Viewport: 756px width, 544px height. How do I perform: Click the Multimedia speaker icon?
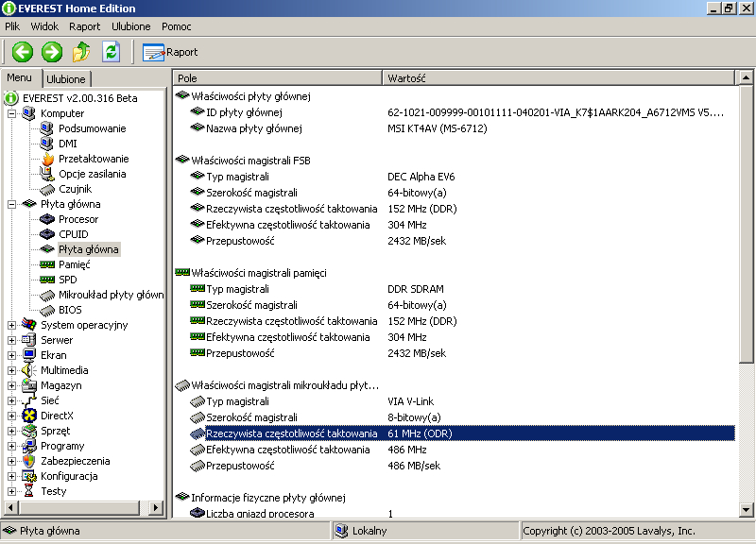(x=29, y=370)
